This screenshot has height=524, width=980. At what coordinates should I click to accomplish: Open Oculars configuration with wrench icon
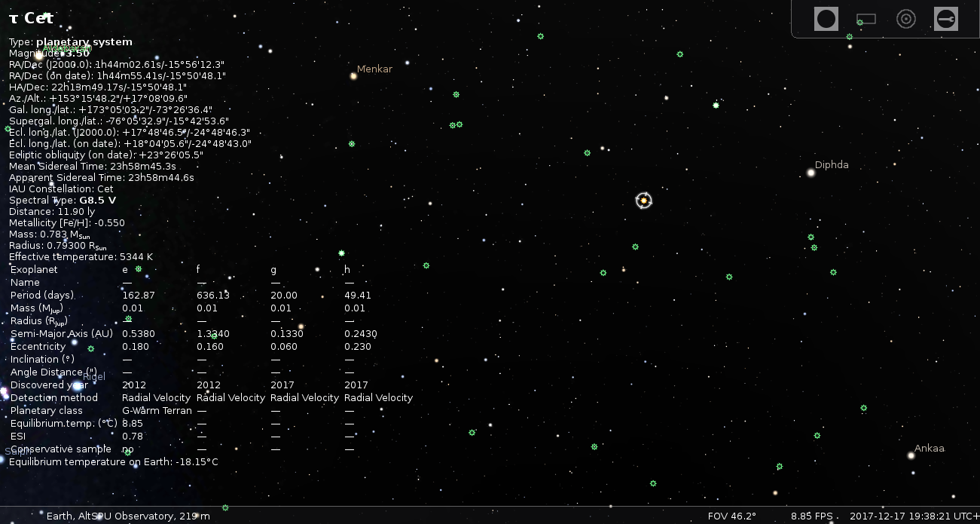[x=946, y=19]
